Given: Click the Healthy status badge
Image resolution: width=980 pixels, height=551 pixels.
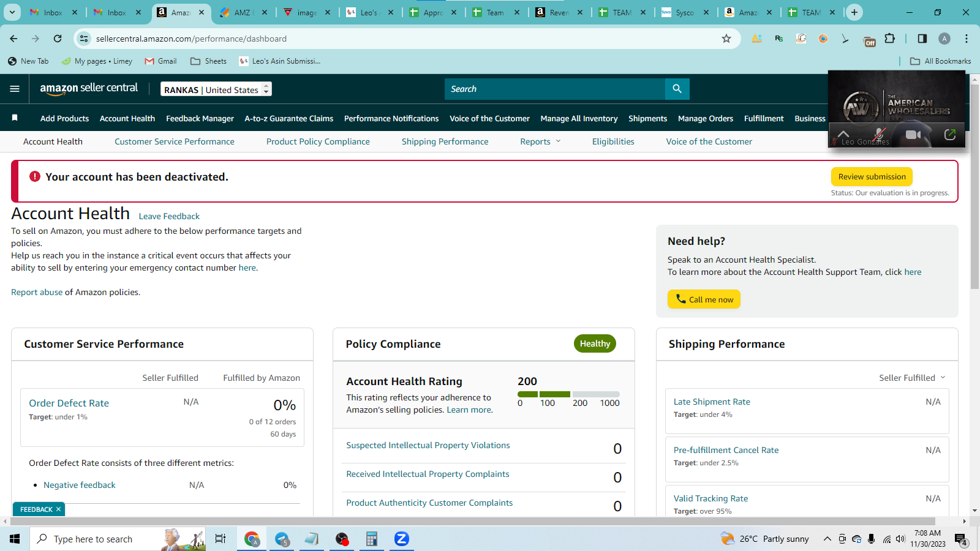Looking at the screenshot, I should 595,343.
